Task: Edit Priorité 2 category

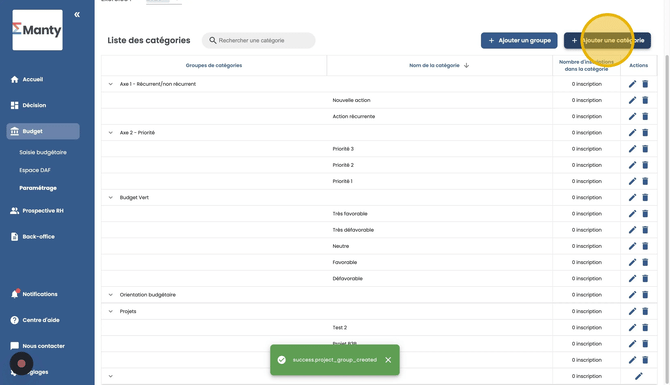Action: click(x=632, y=165)
